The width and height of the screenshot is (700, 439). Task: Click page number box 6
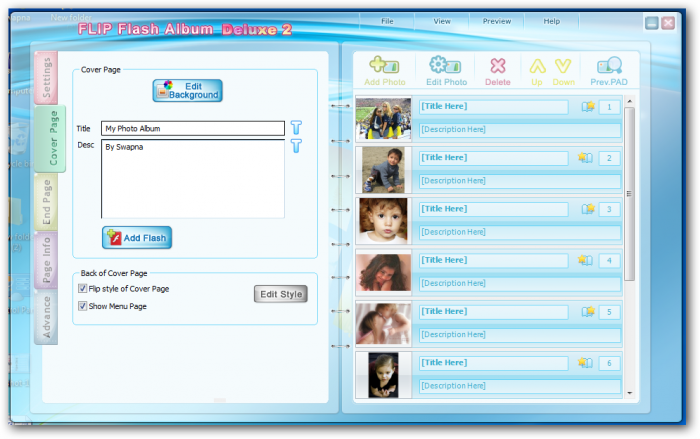coord(609,363)
